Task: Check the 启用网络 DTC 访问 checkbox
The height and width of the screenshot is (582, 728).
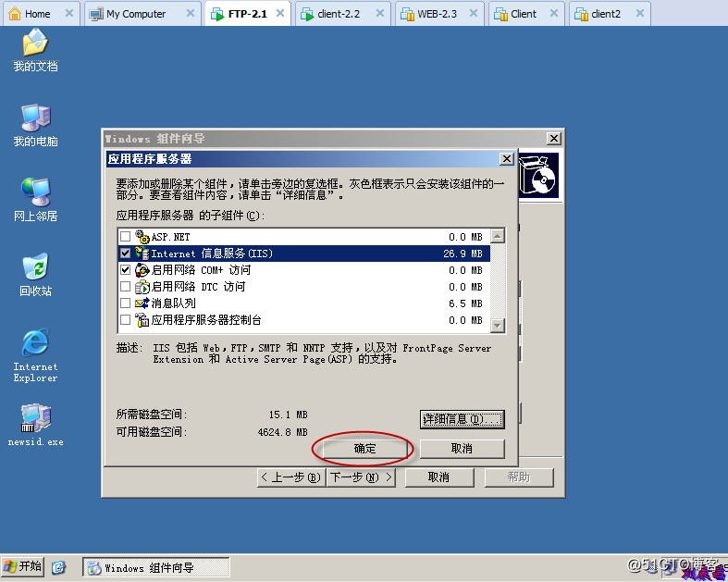Action: coord(126,287)
